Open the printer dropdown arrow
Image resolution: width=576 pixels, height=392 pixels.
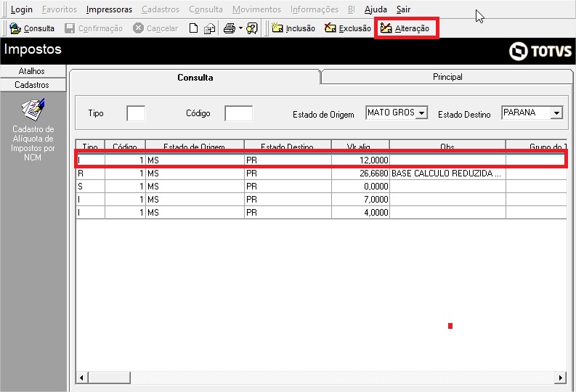click(240, 28)
